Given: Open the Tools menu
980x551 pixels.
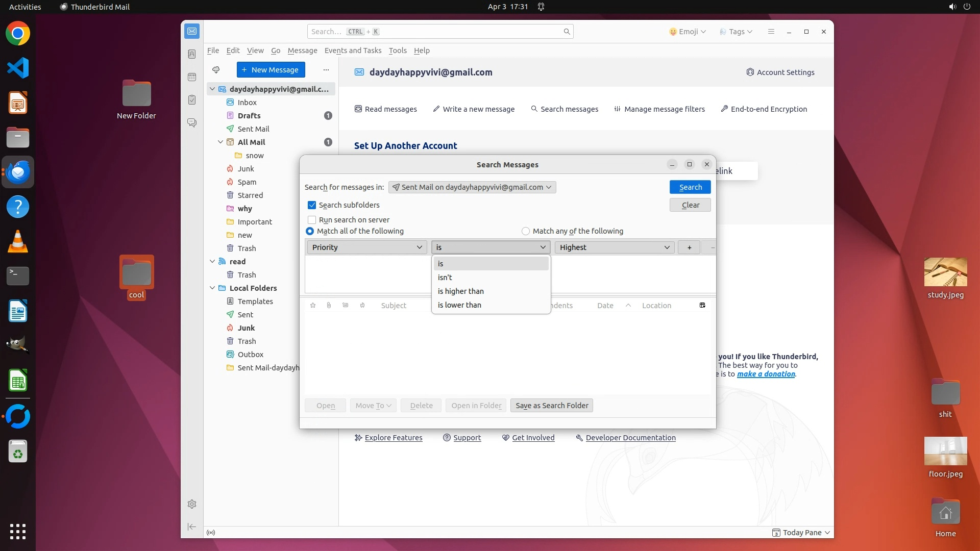Looking at the screenshot, I should 397,51.
